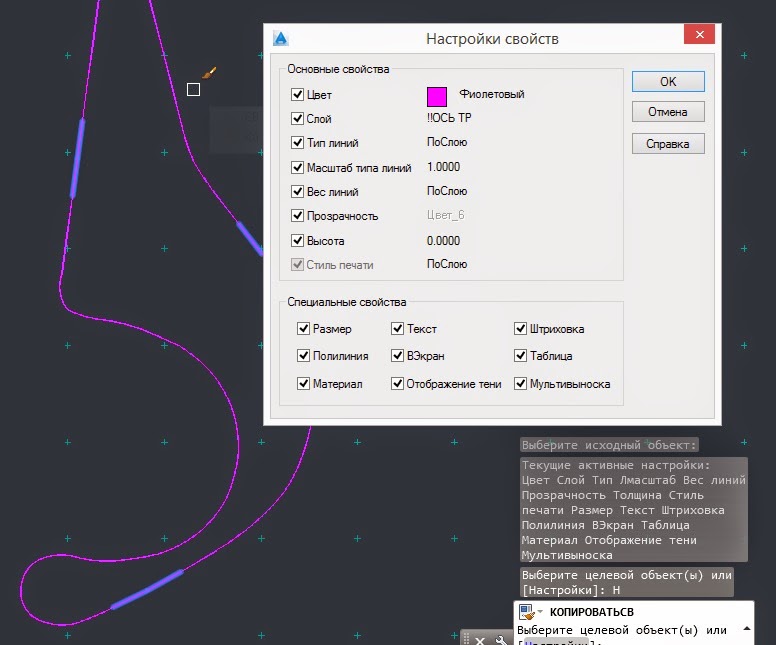Image resolution: width=776 pixels, height=645 pixels.
Task: Toggle the Слой checkbox
Action: pyautogui.click(x=297, y=118)
